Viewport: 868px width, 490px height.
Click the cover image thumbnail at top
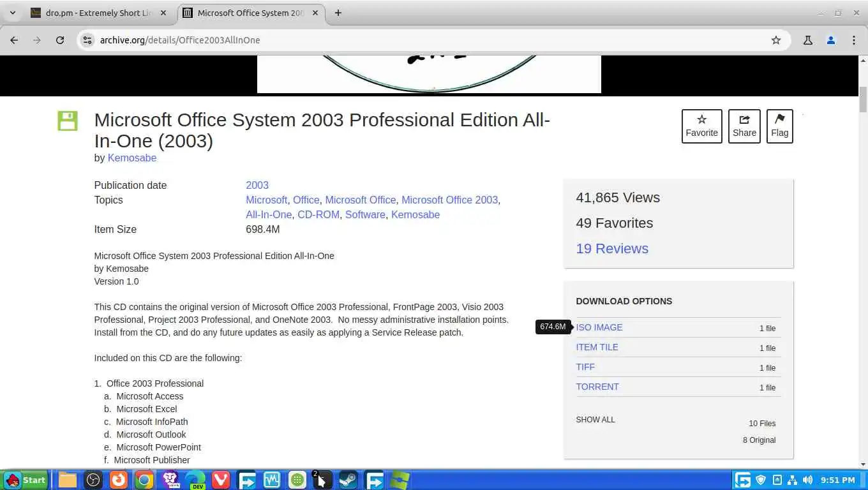click(x=429, y=73)
